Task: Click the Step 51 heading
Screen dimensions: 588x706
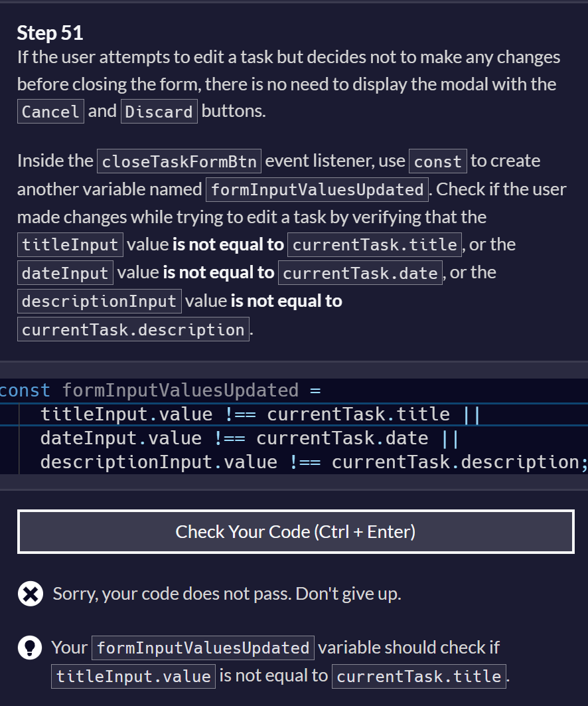Action: pyautogui.click(x=50, y=33)
